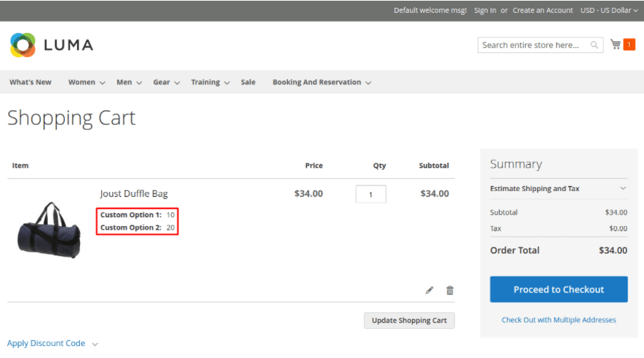Expand Estimate Shipping and Tax section
Image resolution: width=644 pixels, height=358 pixels.
tap(558, 189)
